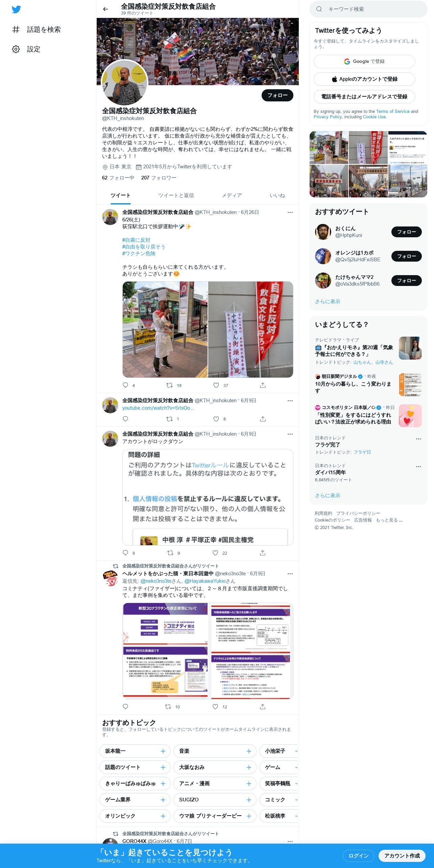Open youtube.com/watch link

click(x=158, y=408)
